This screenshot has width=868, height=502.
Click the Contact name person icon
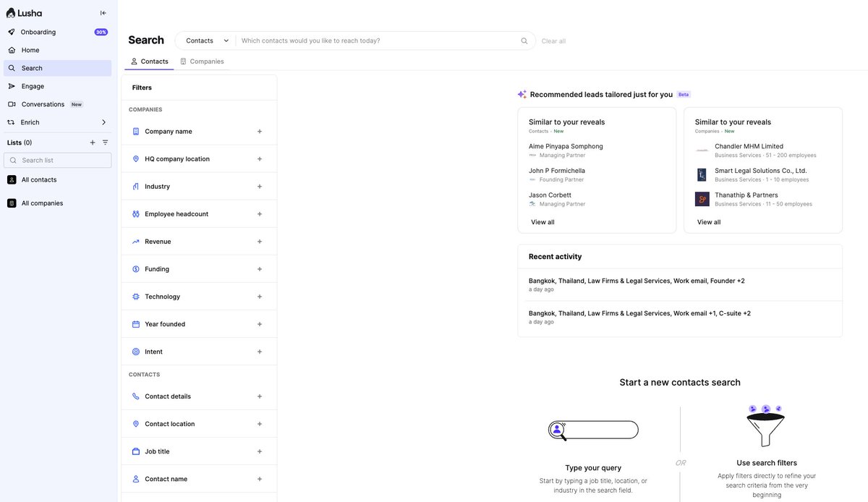coord(136,479)
